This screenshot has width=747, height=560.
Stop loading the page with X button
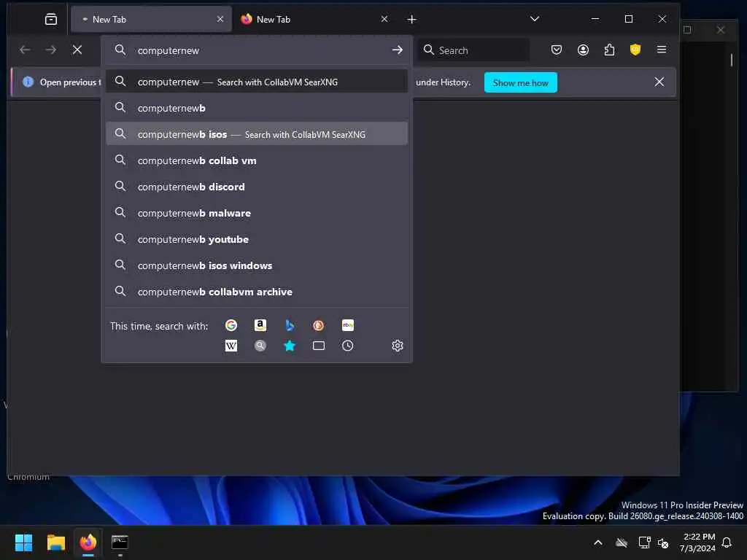tap(77, 50)
